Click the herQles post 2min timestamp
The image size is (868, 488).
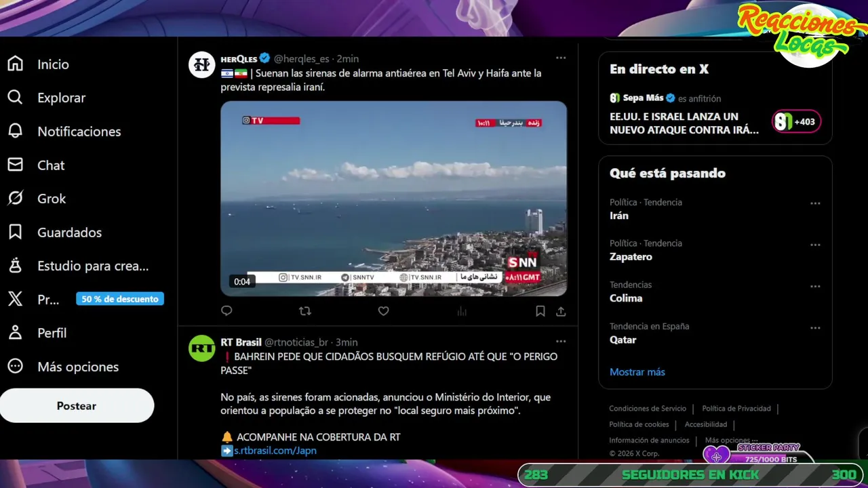click(x=348, y=59)
